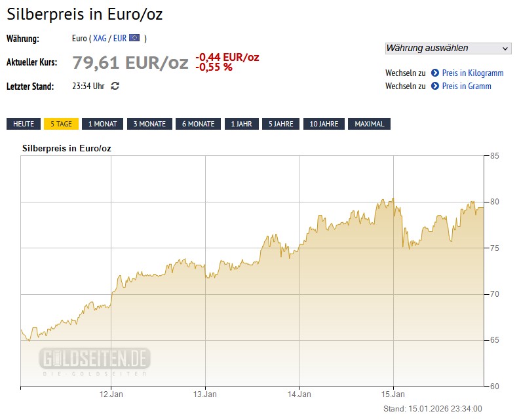Image resolution: width=519 pixels, height=420 pixels.
Task: Select the HEUTE time range tab
Action: pos(24,124)
